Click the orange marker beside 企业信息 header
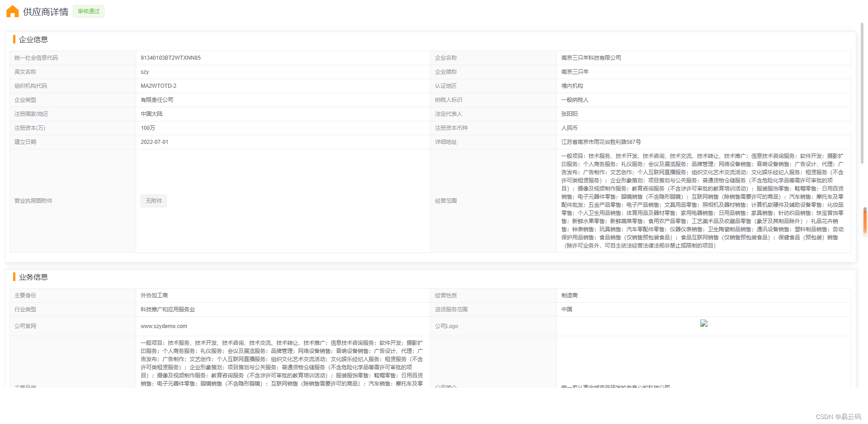This screenshot has height=424, width=868. (14, 39)
